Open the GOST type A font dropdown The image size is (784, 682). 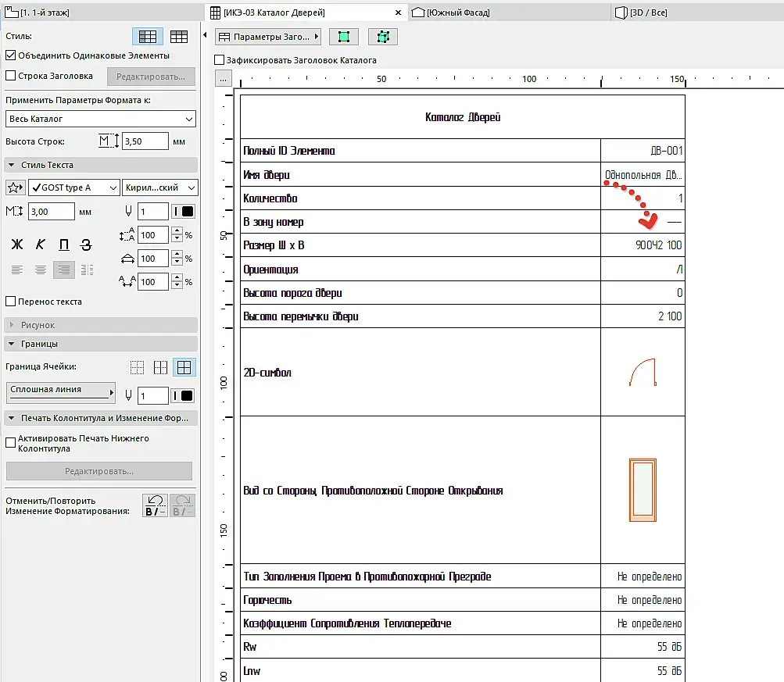74,187
